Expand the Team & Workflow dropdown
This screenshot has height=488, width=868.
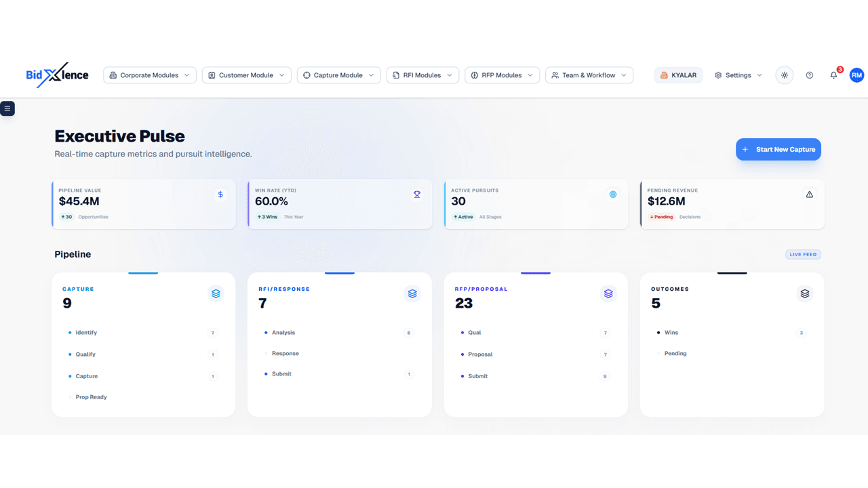(589, 75)
